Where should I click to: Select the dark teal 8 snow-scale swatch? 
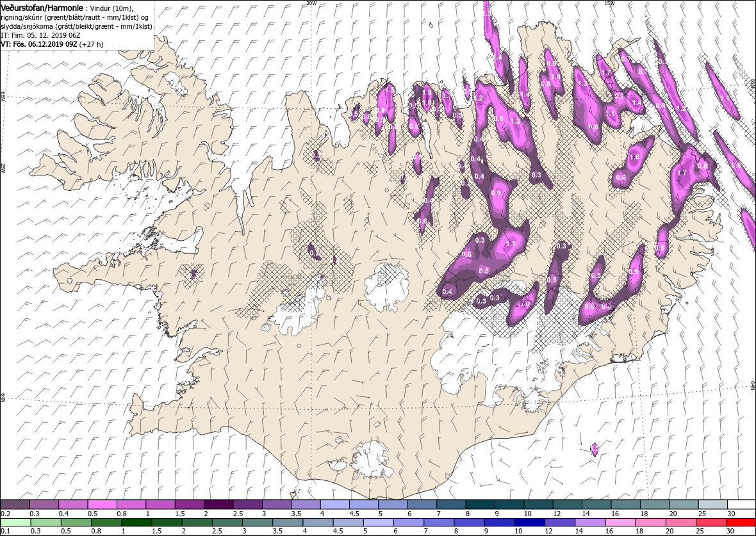(x=481, y=505)
